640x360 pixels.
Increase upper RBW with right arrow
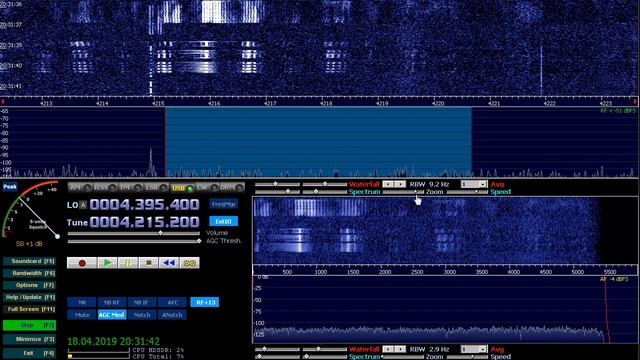coord(400,184)
